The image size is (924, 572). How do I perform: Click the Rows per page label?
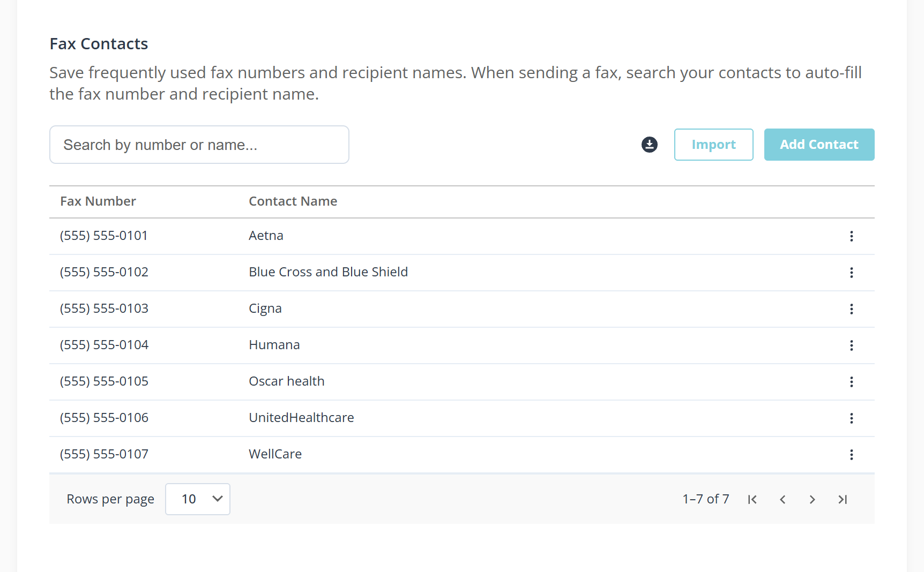click(x=110, y=500)
